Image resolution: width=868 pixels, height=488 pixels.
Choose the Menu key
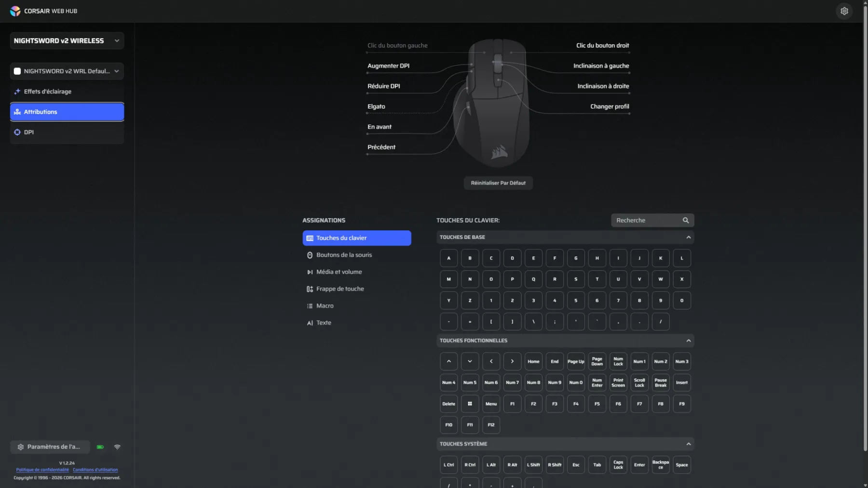[491, 404]
